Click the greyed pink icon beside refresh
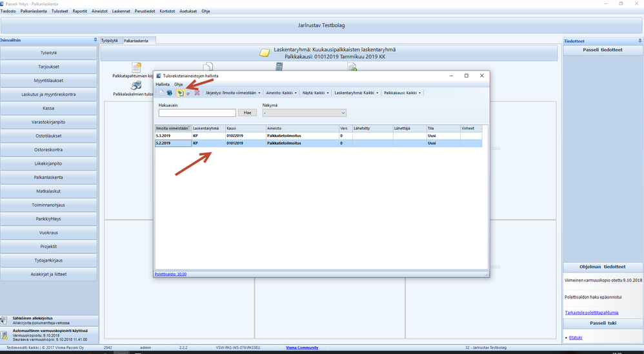The height and width of the screenshot is (354, 644). [188, 93]
